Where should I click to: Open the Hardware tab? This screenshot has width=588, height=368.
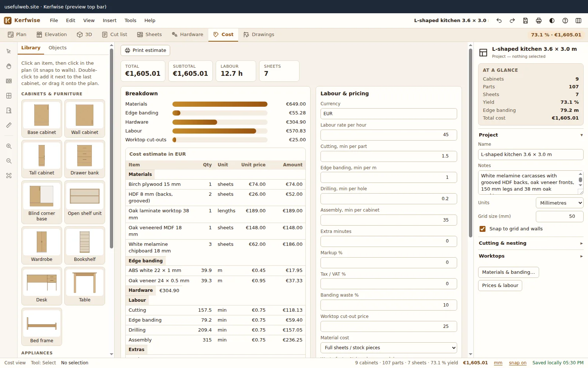pos(187,35)
